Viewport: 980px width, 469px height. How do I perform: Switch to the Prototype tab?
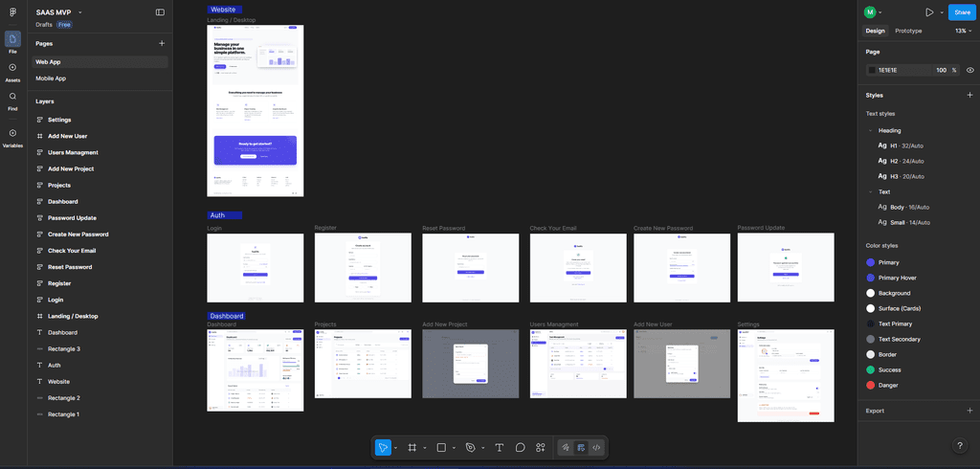click(x=908, y=31)
